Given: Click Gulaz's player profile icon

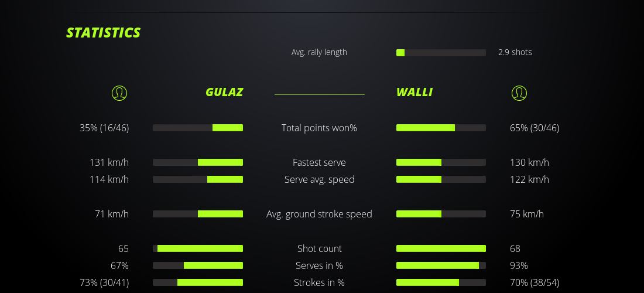Looking at the screenshot, I should [119, 93].
